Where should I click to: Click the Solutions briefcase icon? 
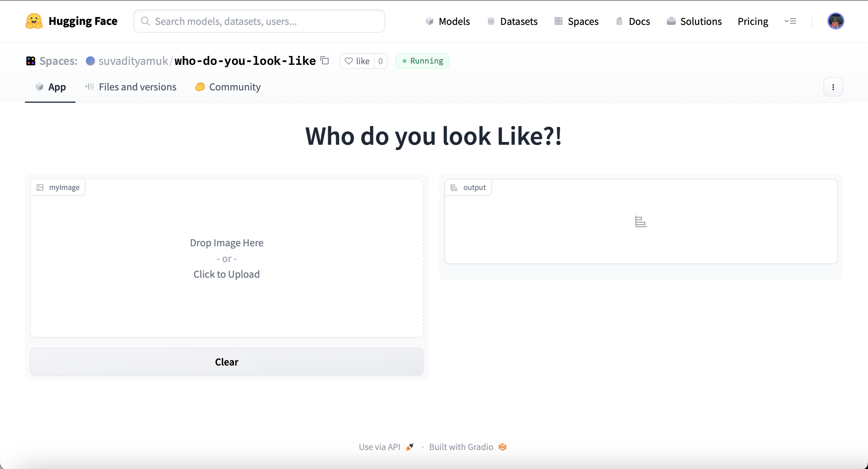pyautogui.click(x=671, y=21)
